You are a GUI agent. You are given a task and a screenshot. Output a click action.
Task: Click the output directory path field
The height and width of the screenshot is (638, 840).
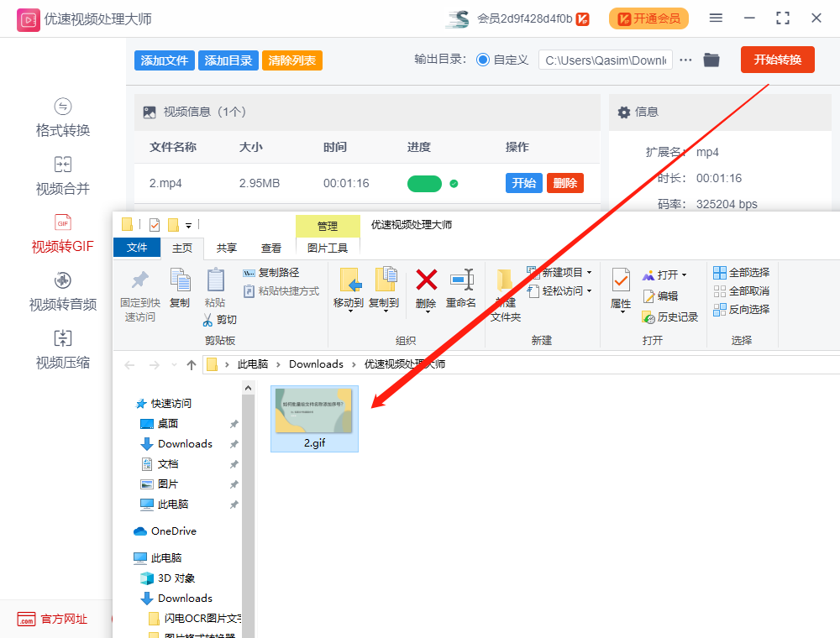[x=606, y=60]
